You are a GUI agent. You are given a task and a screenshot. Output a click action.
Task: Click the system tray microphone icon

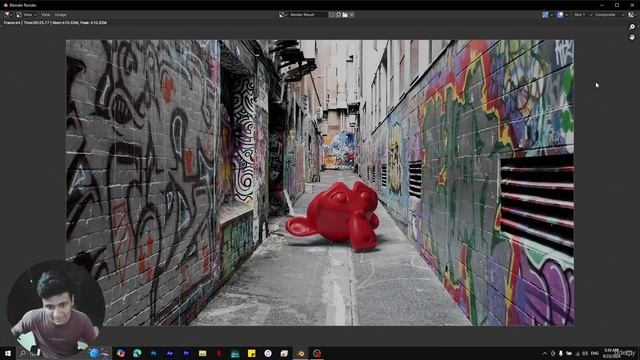(561, 353)
